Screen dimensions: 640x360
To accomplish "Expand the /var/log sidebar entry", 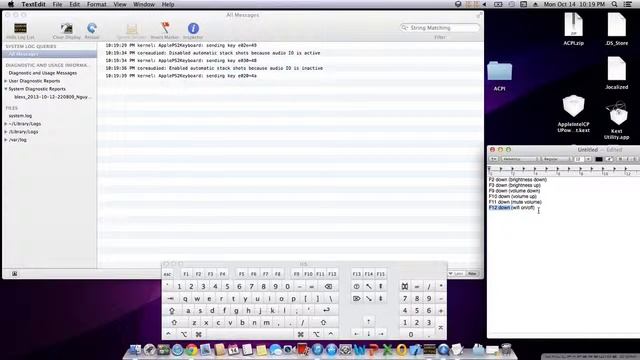I will pyautogui.click(x=6, y=140).
